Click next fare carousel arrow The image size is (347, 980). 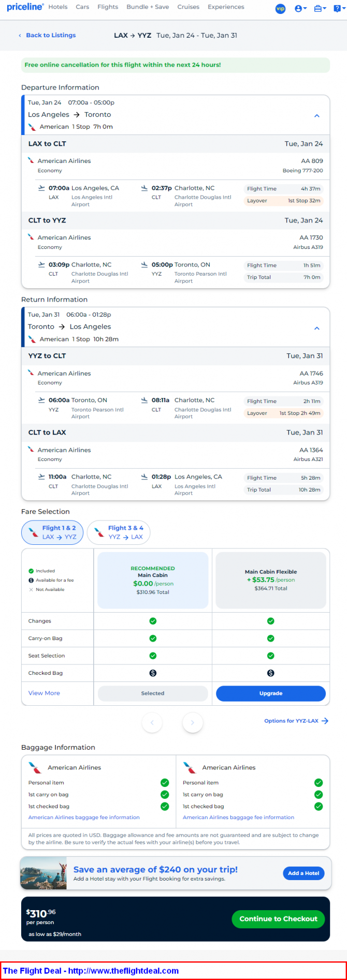[x=193, y=722]
